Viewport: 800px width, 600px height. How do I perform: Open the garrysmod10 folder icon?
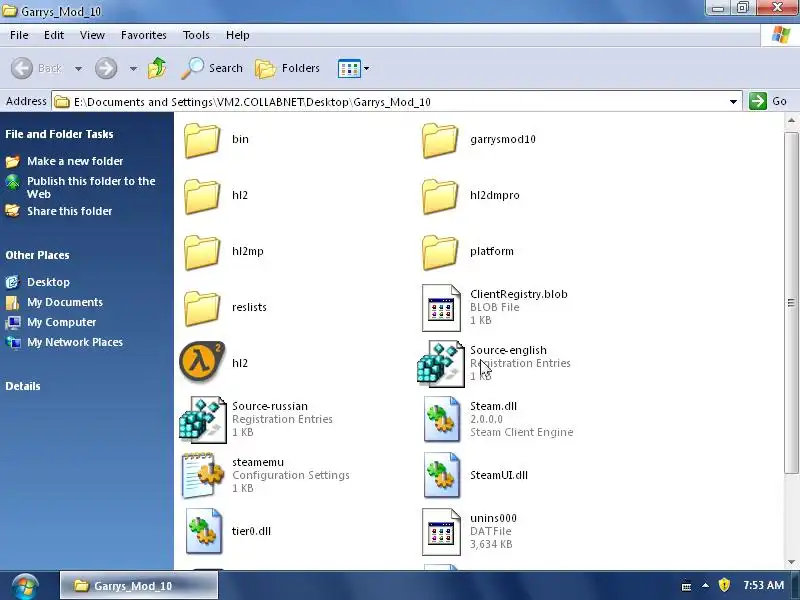coord(440,140)
